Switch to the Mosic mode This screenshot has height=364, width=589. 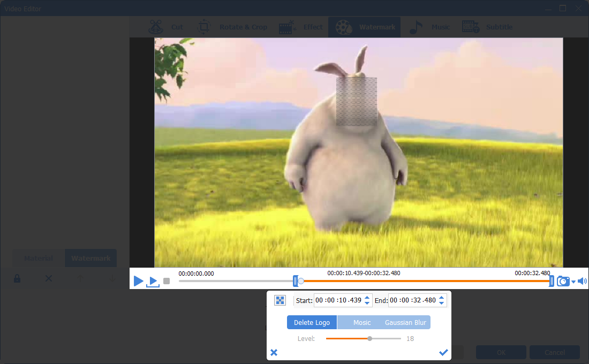(362, 322)
